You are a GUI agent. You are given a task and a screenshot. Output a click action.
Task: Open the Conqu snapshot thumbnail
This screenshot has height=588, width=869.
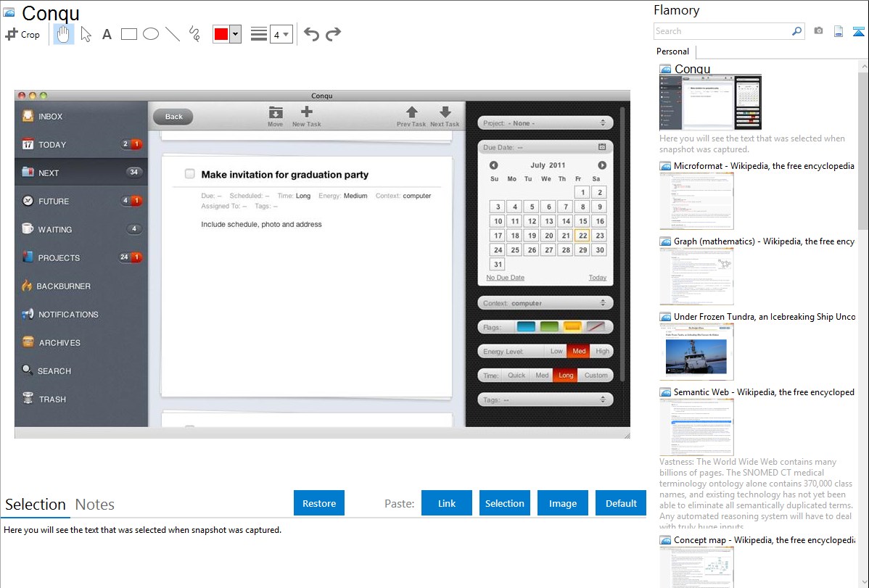pos(710,102)
